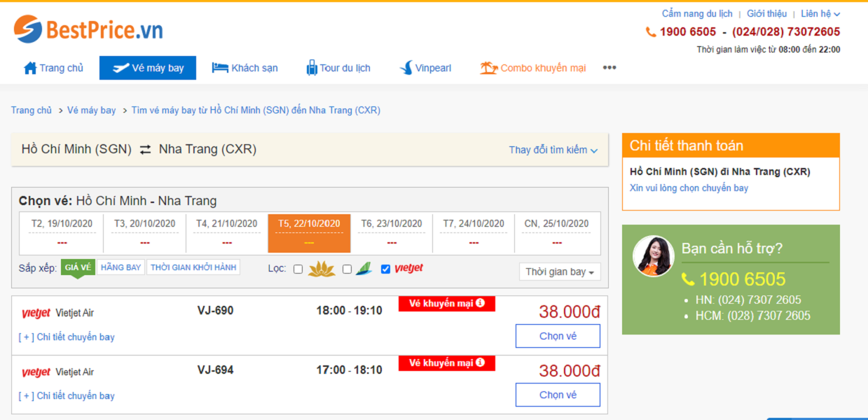Tick the Vietnam Airlines filter checkbox
Screen dimensions: 868x420
[x=298, y=269]
